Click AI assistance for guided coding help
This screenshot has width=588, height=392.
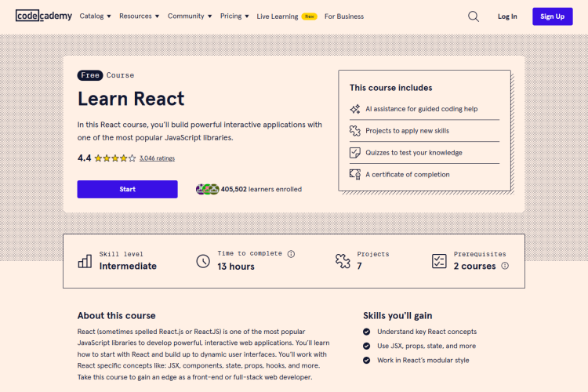[x=422, y=109]
